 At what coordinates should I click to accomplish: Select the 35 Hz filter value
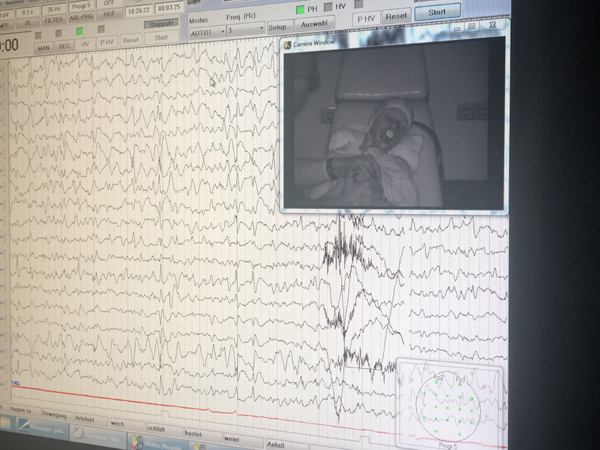click(54, 10)
